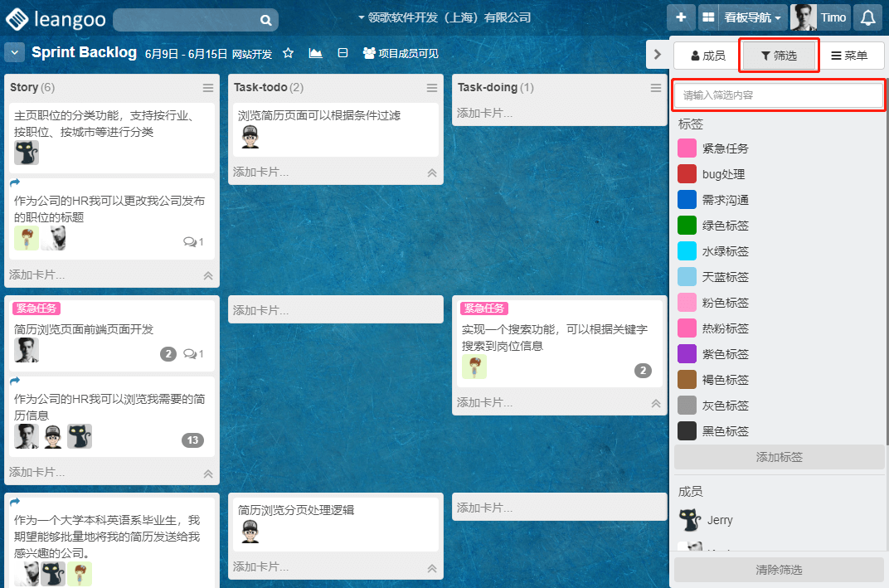Switch to the 成员 tab

pos(707,56)
